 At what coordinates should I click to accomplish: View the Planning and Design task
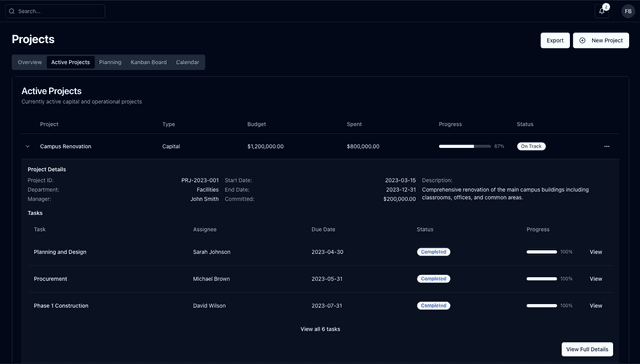(596, 252)
